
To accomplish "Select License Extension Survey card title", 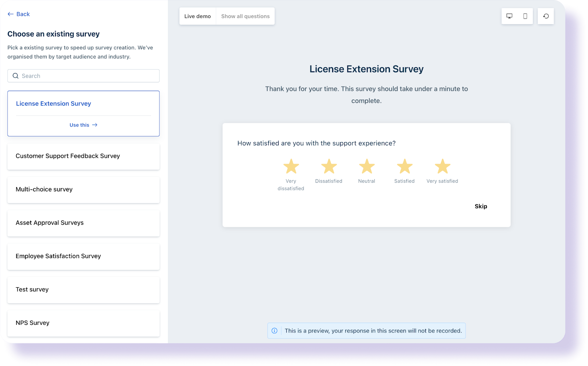I will pyautogui.click(x=53, y=104).
